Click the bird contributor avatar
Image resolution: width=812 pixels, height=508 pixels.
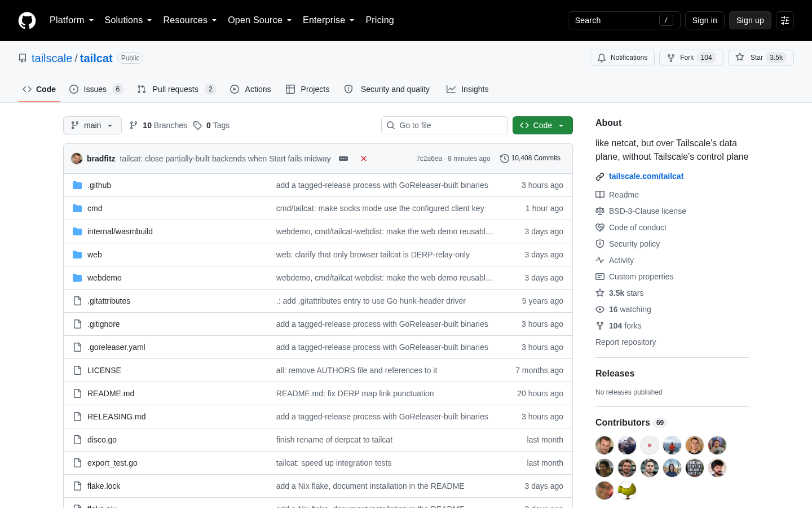tap(627, 491)
